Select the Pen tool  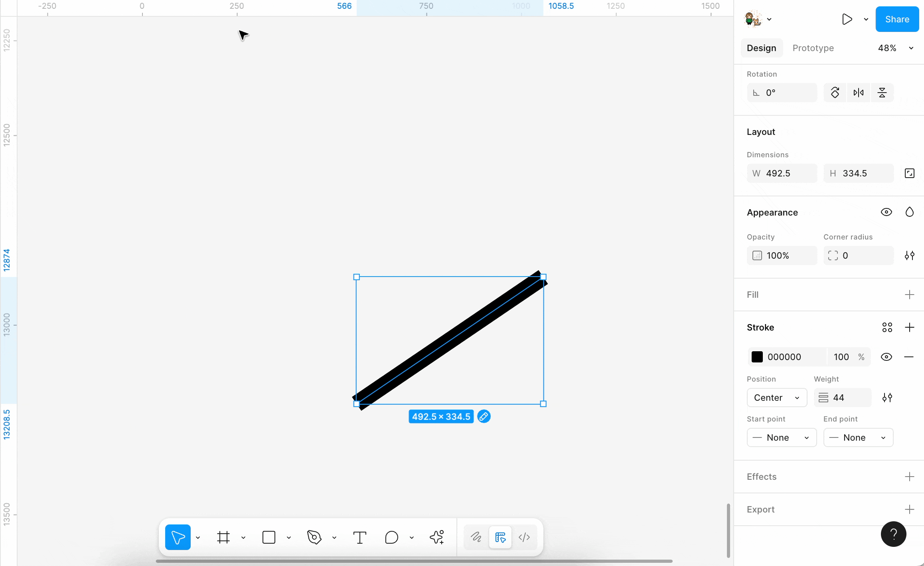314,537
